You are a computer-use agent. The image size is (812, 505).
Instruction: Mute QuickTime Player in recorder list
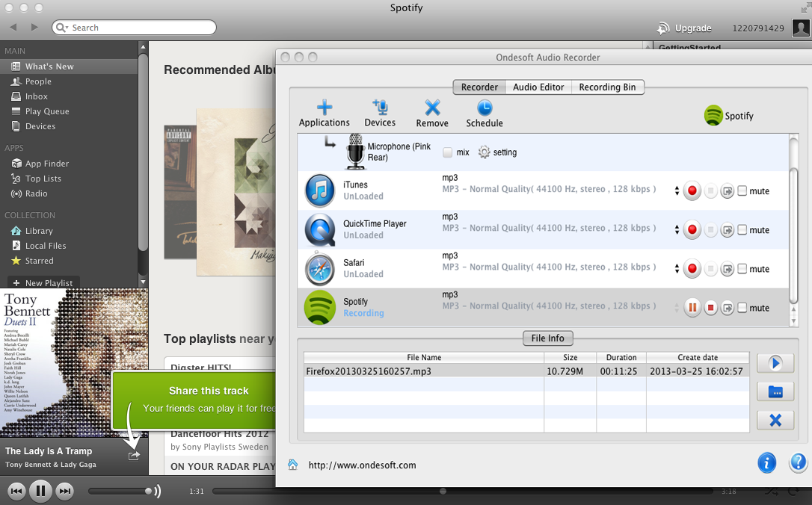742,230
